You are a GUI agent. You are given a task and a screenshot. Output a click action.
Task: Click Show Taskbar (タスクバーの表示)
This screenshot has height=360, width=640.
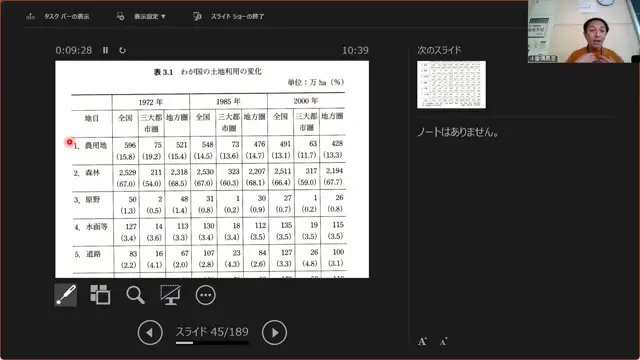67,16
